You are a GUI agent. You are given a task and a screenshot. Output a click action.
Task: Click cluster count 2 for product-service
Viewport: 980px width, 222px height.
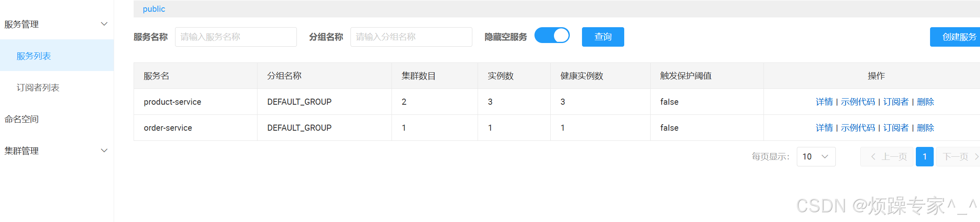(404, 102)
